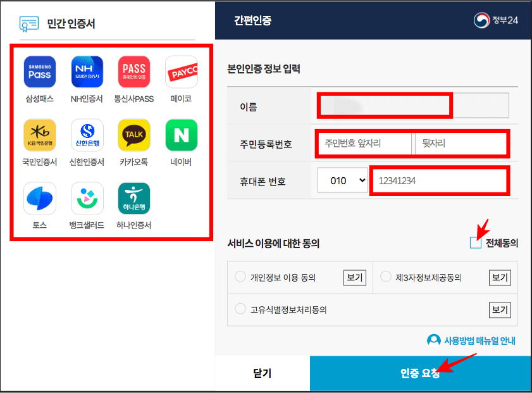Click the 닫기 button
The width and height of the screenshot is (532, 393).
(x=263, y=373)
